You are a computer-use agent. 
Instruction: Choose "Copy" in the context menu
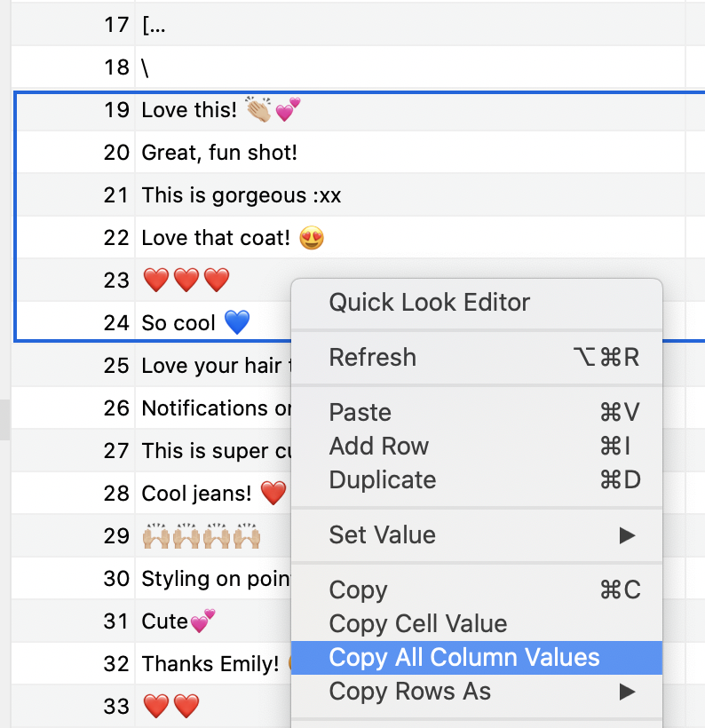tap(357, 590)
